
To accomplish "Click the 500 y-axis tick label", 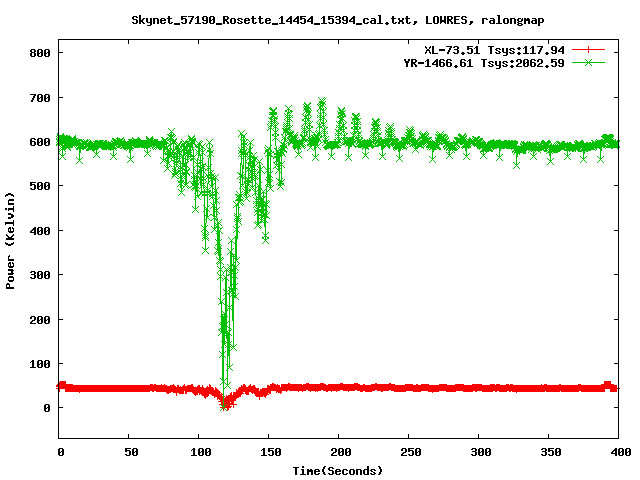I will coord(40,186).
